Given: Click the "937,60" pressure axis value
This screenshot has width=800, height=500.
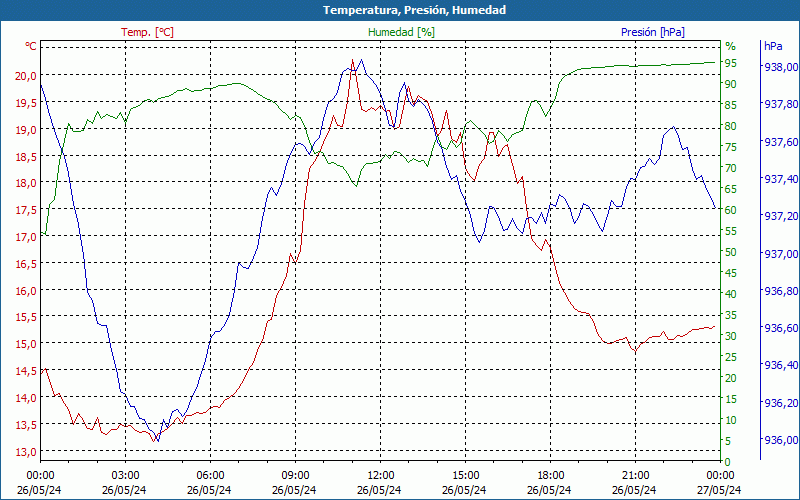Looking at the screenshot, I should click(x=781, y=142).
